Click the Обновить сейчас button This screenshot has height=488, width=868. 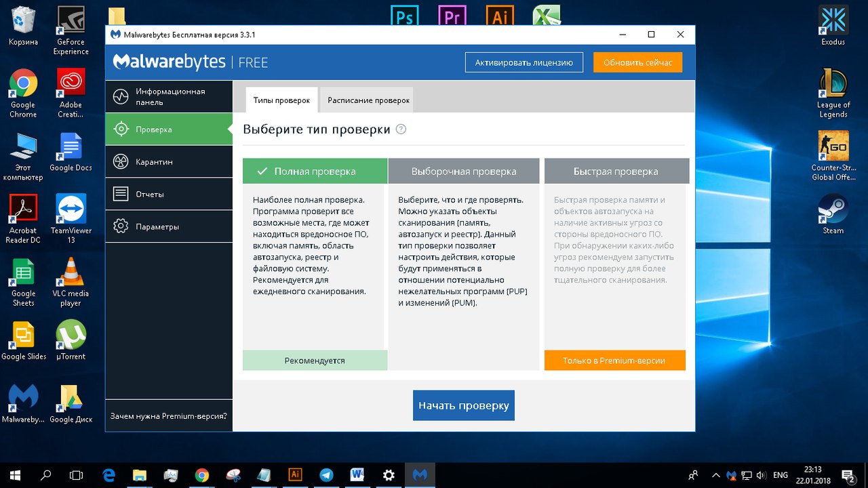point(637,62)
